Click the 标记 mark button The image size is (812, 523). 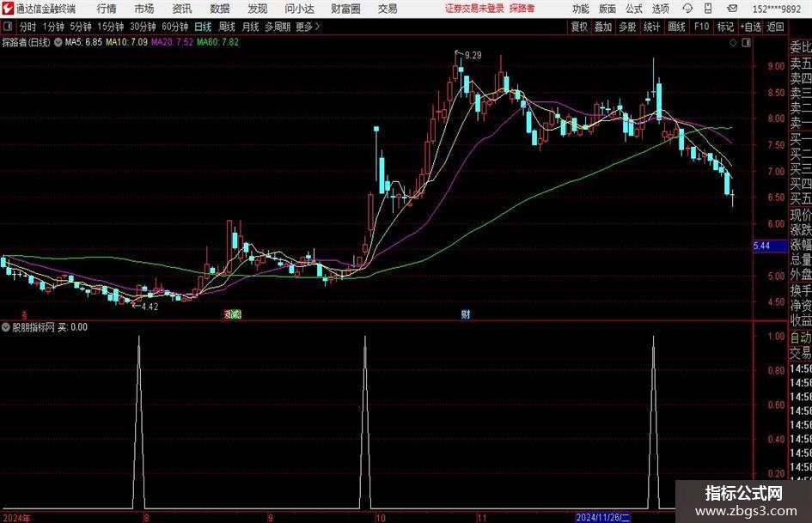coord(725,27)
